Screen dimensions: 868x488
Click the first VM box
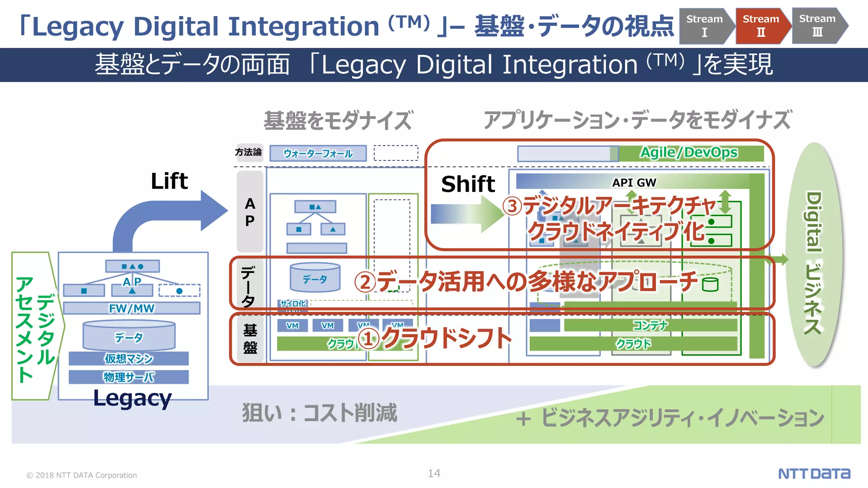[x=292, y=325]
